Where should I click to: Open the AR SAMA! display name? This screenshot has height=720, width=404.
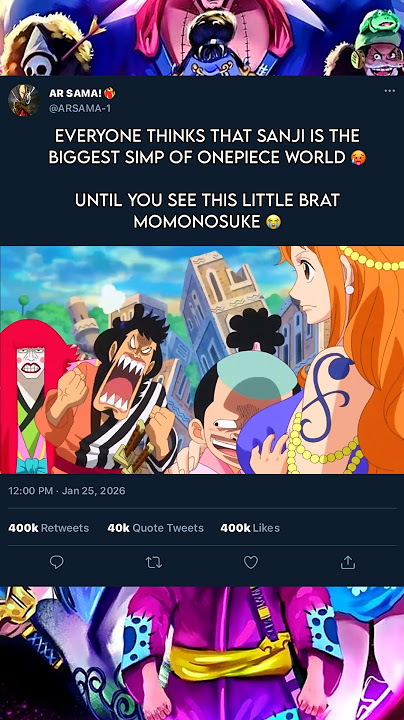76,93
